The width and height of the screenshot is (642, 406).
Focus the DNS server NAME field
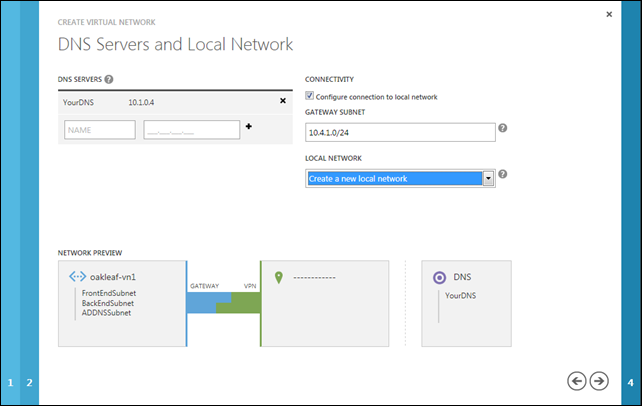click(100, 130)
